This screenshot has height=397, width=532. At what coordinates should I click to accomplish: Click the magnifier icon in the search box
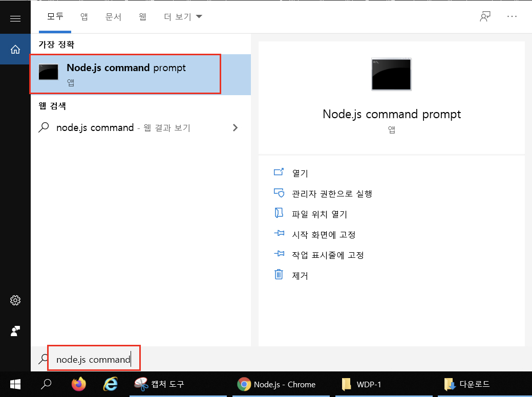tap(43, 359)
